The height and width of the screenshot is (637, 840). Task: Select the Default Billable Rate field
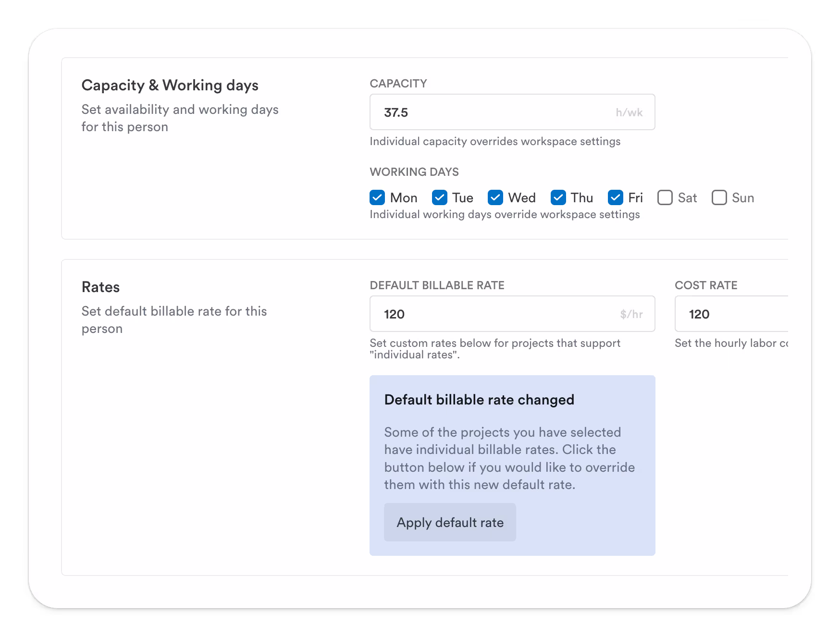pos(512,314)
